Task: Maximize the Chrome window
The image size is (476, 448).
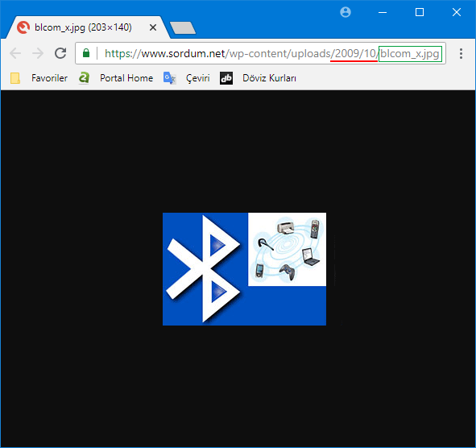Action: coord(420,12)
